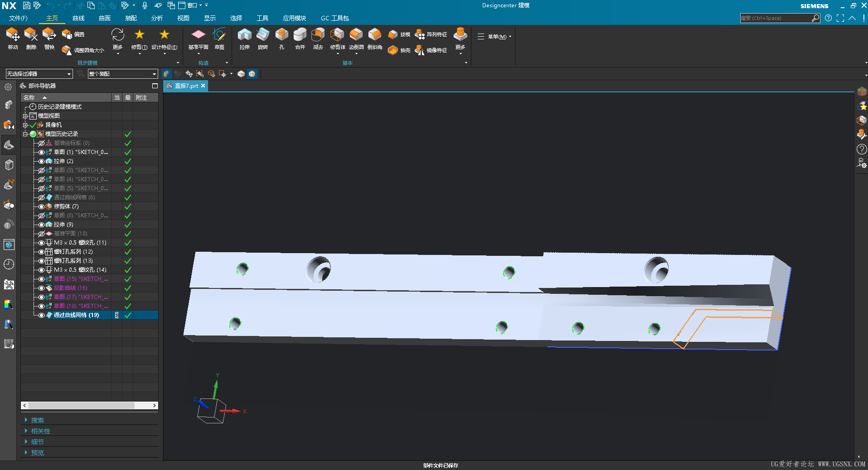Expand the 搜索 section in navigator
868x470 pixels.
click(x=37, y=420)
